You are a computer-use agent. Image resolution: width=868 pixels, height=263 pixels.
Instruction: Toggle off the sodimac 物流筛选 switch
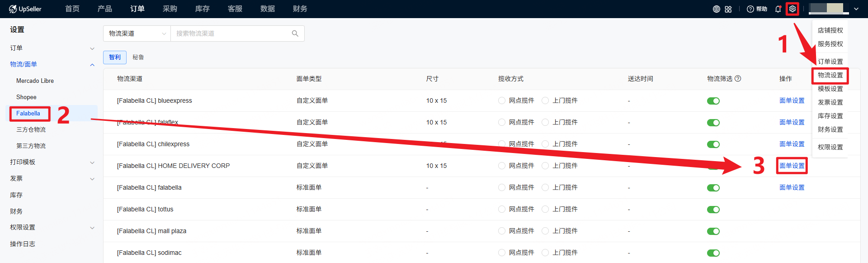point(713,253)
